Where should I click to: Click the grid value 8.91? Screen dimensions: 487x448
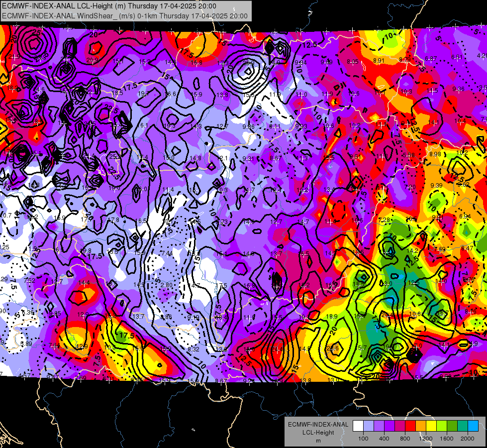coord(379,61)
